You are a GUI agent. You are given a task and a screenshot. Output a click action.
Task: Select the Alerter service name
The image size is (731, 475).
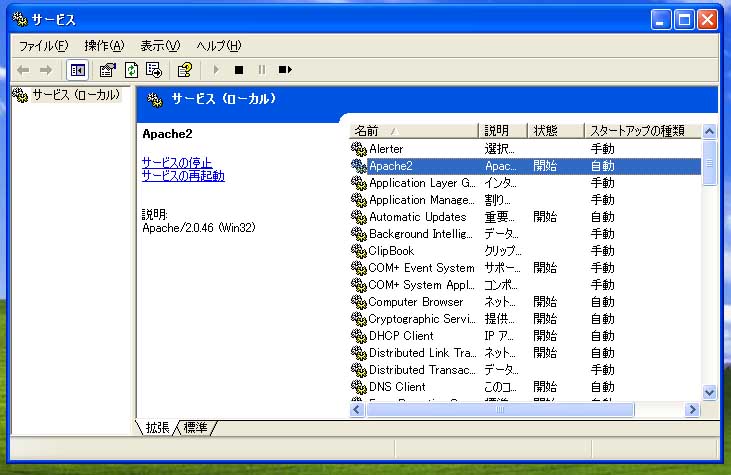[386, 149]
